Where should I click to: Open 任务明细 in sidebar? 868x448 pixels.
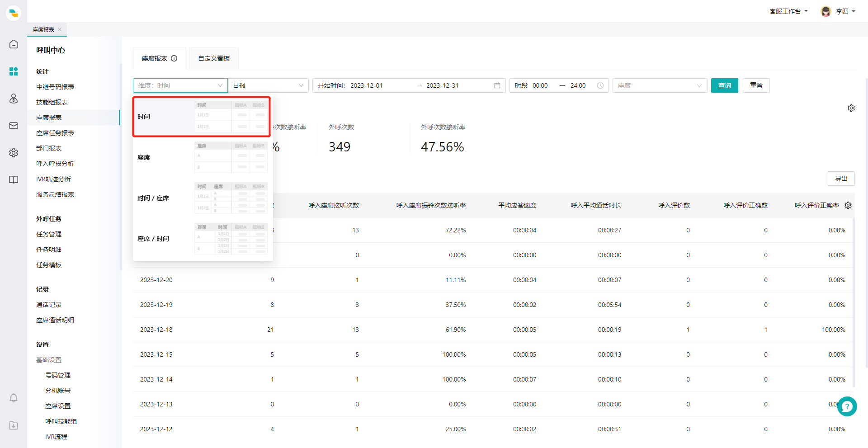point(49,250)
